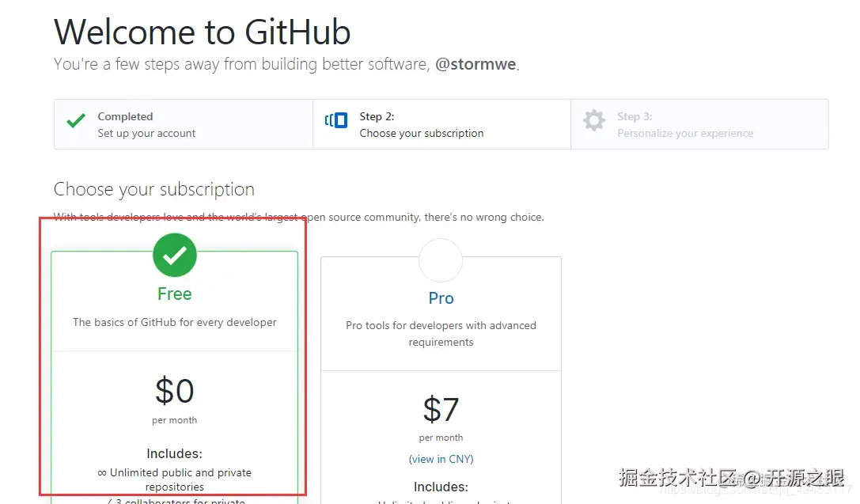
Task: Click the green Completed checkmark icon
Action: pos(76,121)
